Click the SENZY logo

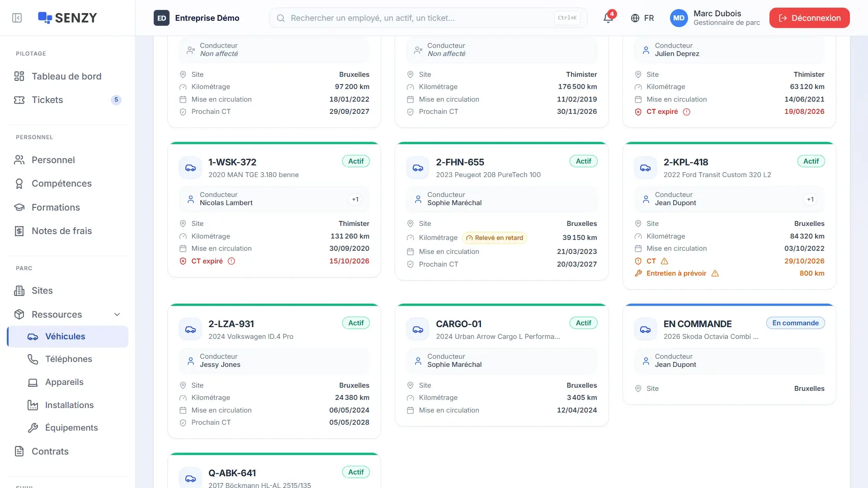67,18
